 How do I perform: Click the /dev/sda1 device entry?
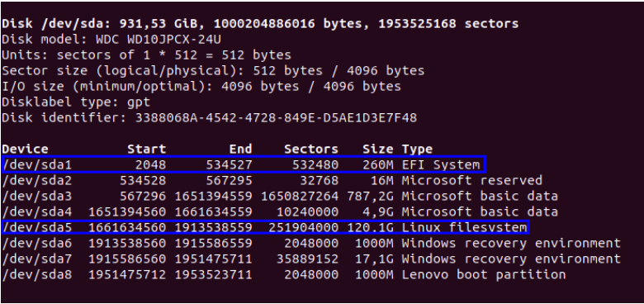click(37, 164)
